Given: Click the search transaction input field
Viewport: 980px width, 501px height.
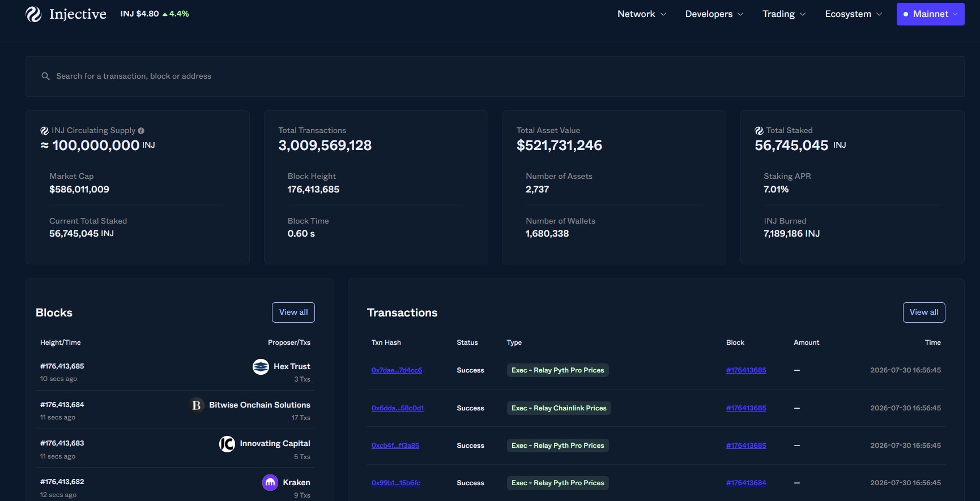Looking at the screenshot, I should coord(495,76).
